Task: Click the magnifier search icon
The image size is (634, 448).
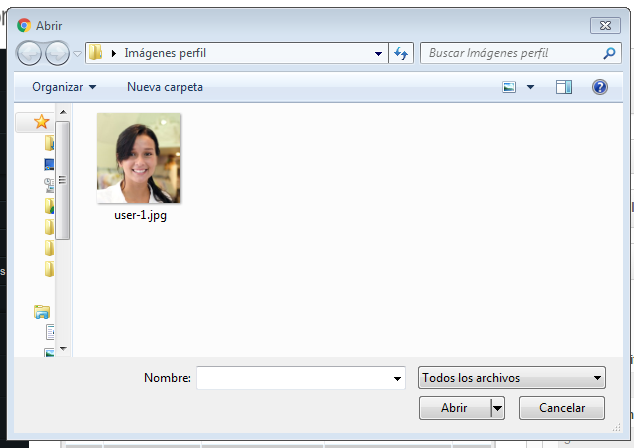Action: coord(609,53)
